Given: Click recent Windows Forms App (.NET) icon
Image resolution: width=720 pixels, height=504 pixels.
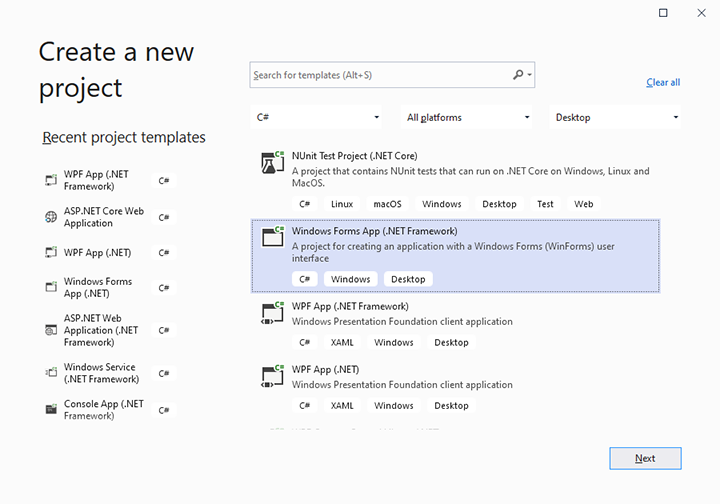Looking at the screenshot, I should (51, 287).
